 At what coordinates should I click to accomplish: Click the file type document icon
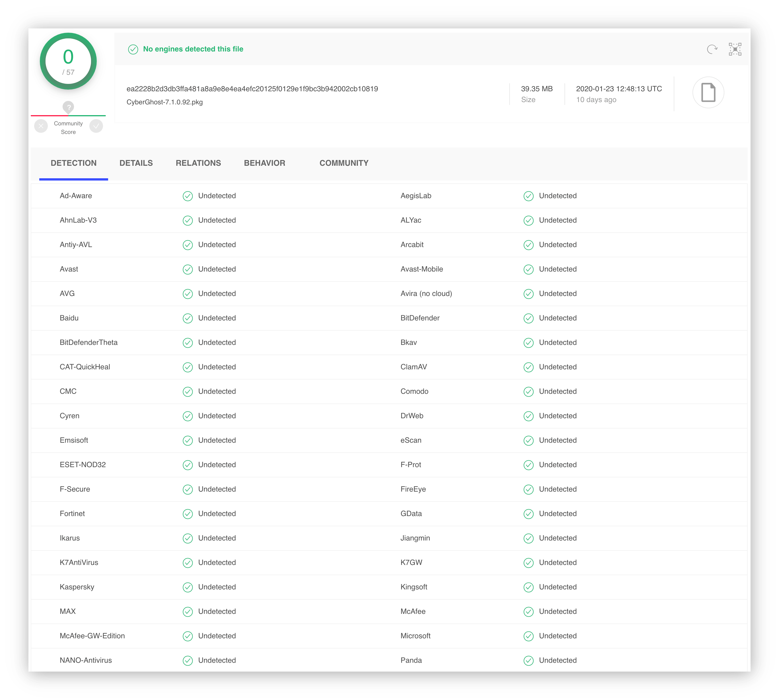point(708,92)
